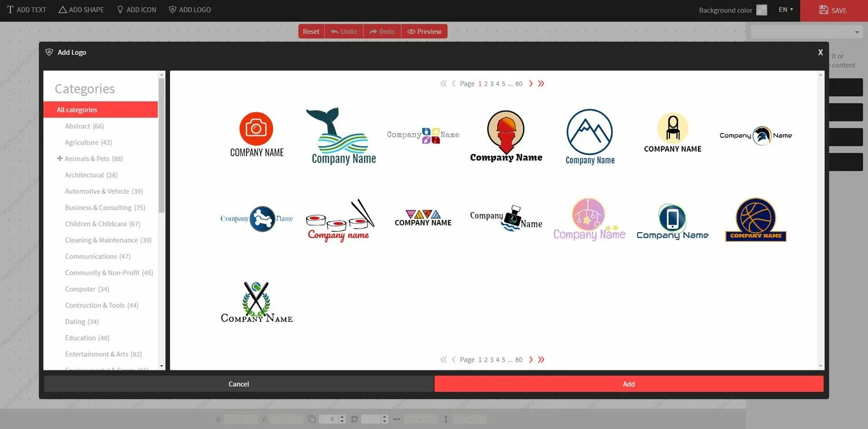Click the layer order stepper arrows
The height and width of the screenshot is (429, 868).
point(342,419)
